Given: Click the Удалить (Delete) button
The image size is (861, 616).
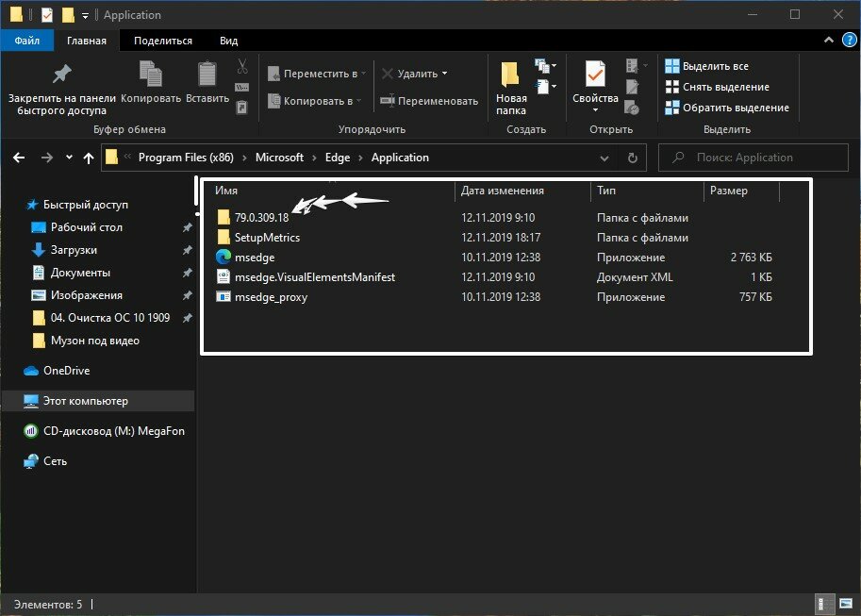Looking at the screenshot, I should [415, 73].
